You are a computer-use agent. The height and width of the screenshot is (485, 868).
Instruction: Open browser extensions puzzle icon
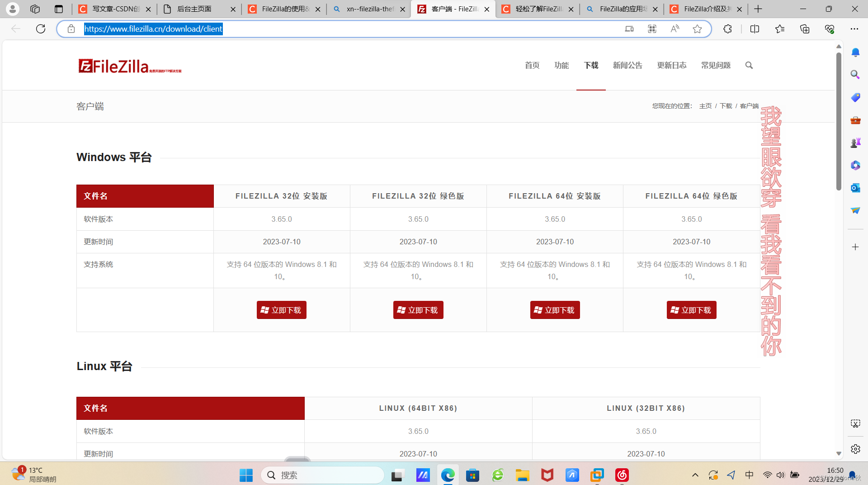(x=727, y=29)
